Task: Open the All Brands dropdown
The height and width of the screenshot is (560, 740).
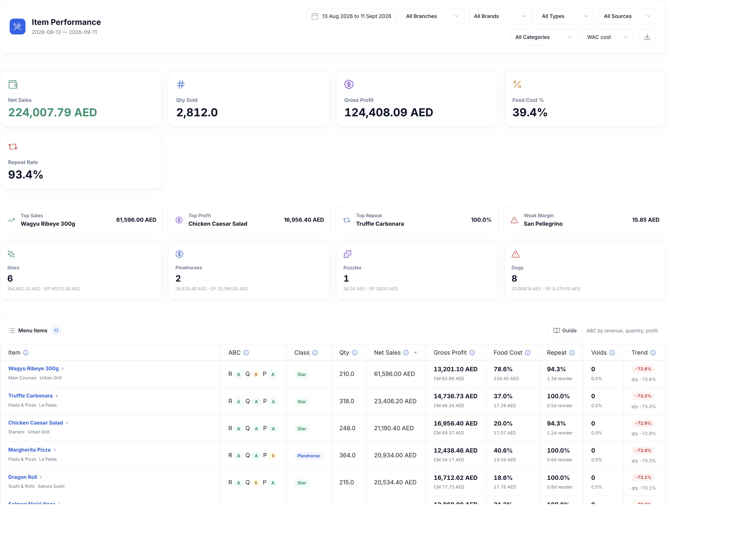Action: pos(500,16)
